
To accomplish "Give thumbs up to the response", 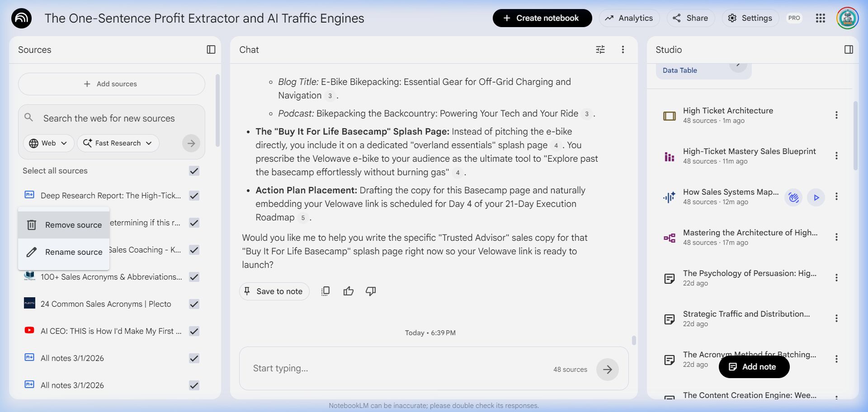I will [x=348, y=291].
